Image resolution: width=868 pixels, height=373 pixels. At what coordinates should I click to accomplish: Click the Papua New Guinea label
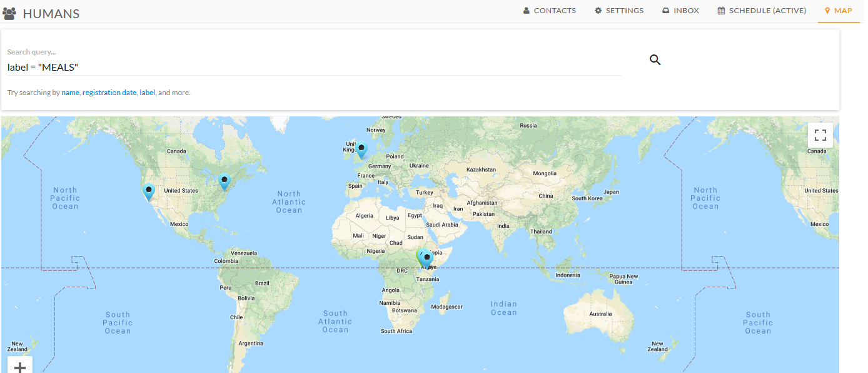point(623,279)
